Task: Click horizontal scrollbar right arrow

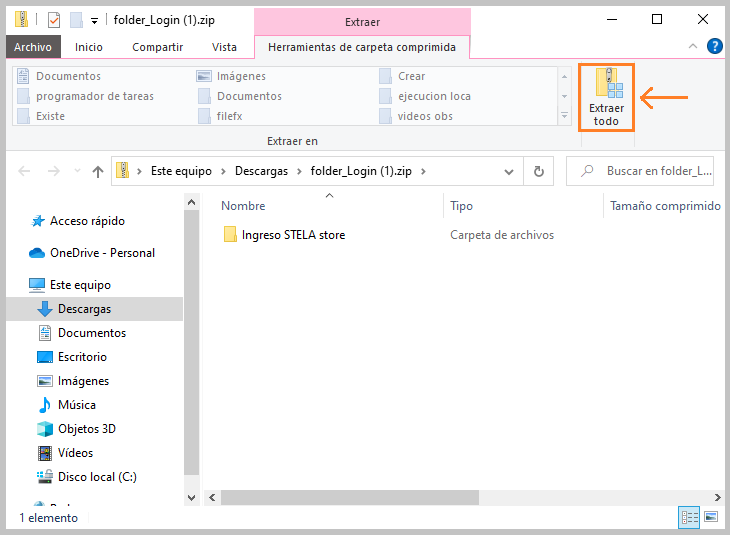Action: (717, 497)
